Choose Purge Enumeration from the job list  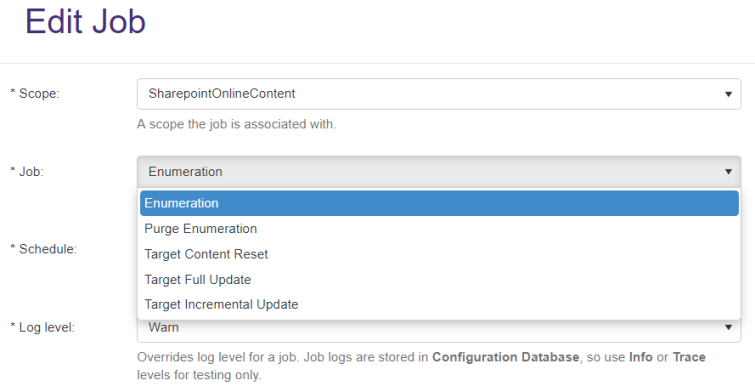coord(439,229)
